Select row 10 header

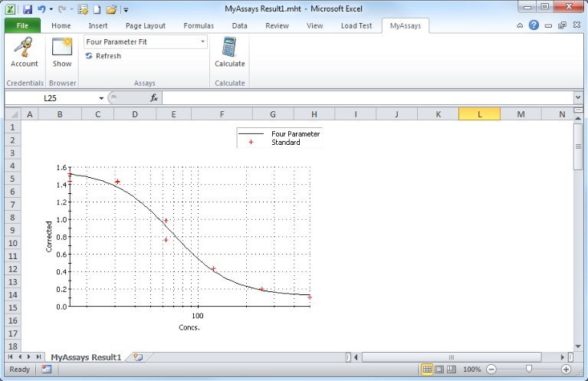point(13,243)
